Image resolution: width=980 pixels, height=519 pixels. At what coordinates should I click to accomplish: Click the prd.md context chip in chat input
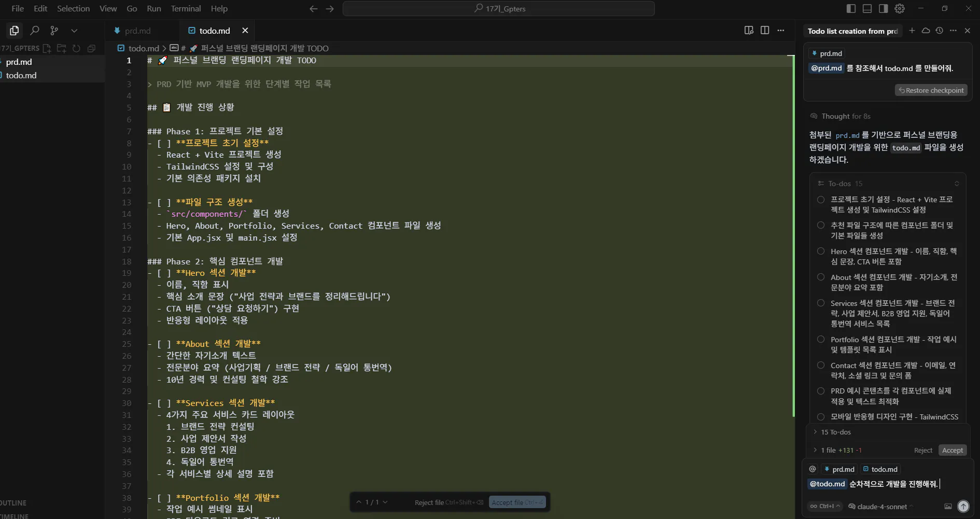click(x=839, y=469)
